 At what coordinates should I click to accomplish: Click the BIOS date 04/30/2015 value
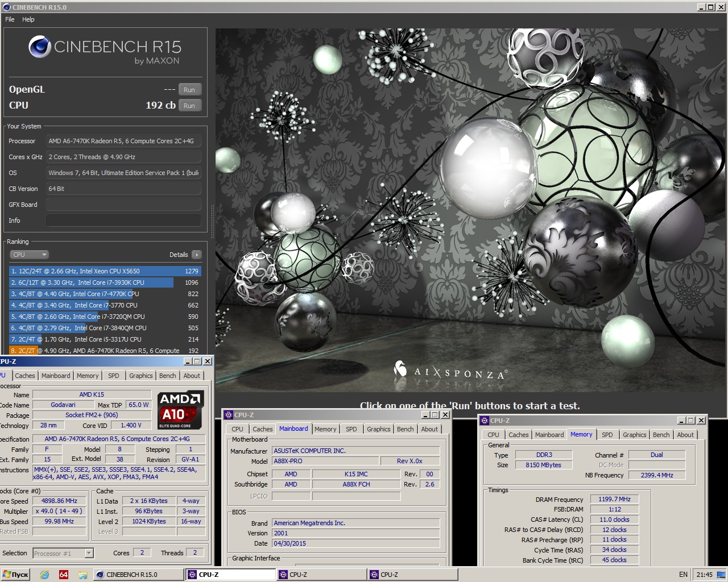point(356,543)
